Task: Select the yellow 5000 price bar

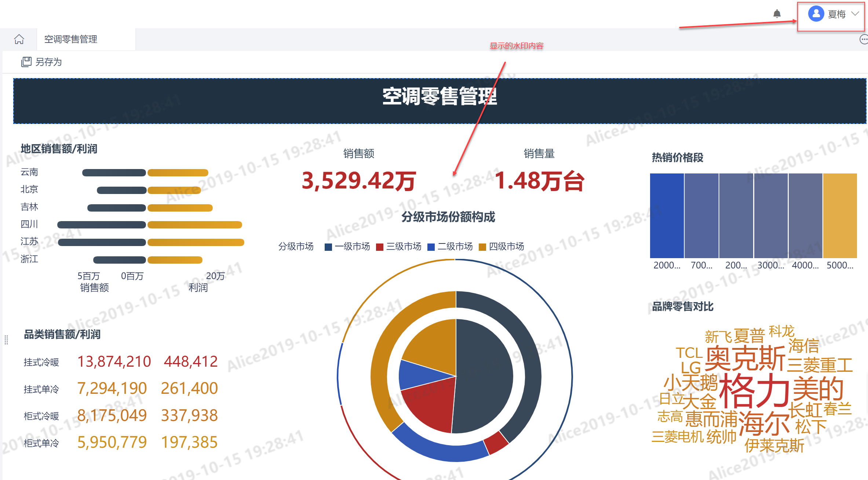Action: [840, 216]
